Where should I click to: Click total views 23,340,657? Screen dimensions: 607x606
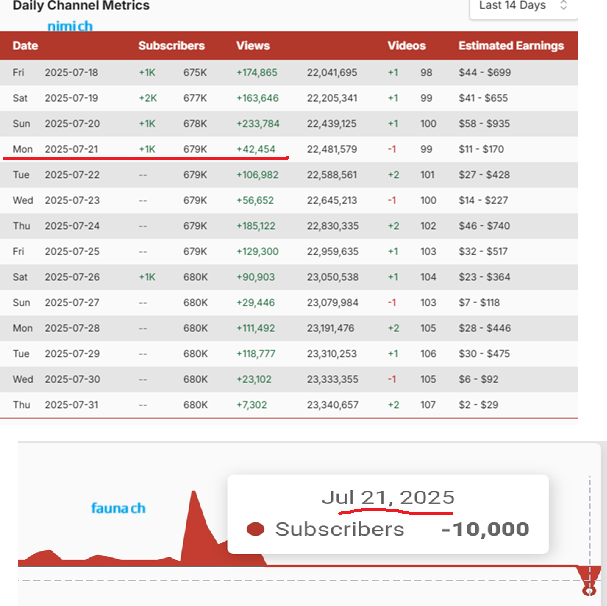click(333, 405)
